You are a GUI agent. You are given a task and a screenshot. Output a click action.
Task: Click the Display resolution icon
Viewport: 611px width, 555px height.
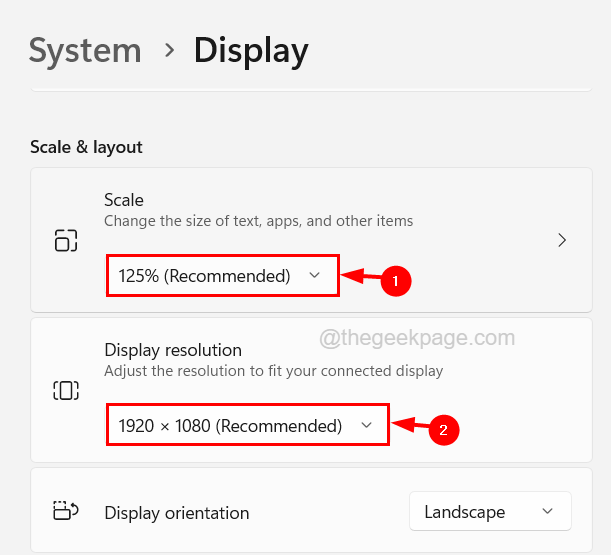pyautogui.click(x=66, y=390)
